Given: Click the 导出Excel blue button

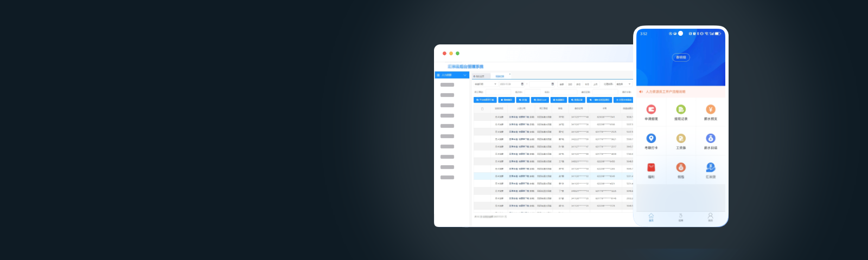Looking at the screenshot, I should 540,100.
